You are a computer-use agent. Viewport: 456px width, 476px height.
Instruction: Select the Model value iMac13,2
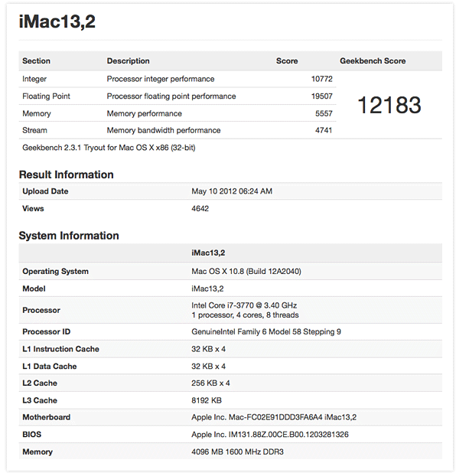[207, 289]
